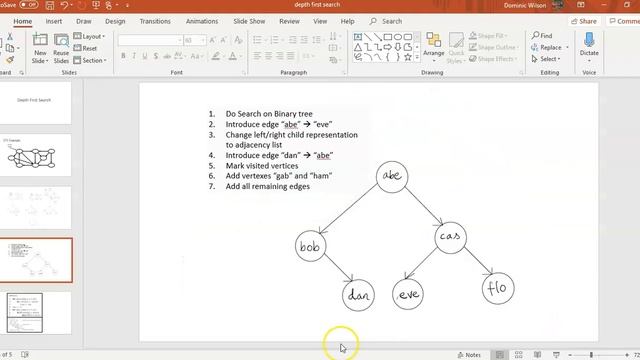This screenshot has width=640, height=360.
Task: Click the Share button
Action: click(584, 21)
